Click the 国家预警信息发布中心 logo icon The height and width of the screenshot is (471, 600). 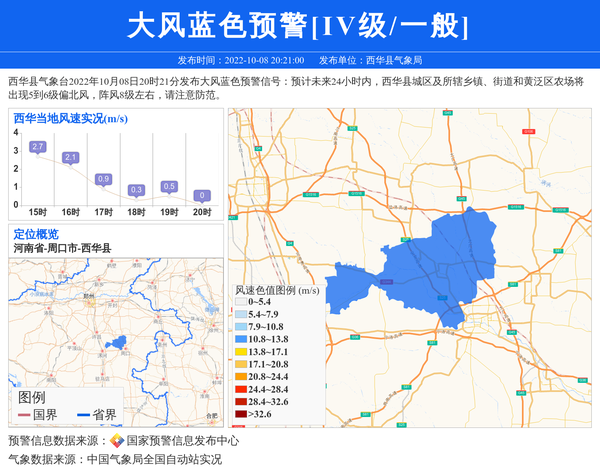tap(117, 441)
